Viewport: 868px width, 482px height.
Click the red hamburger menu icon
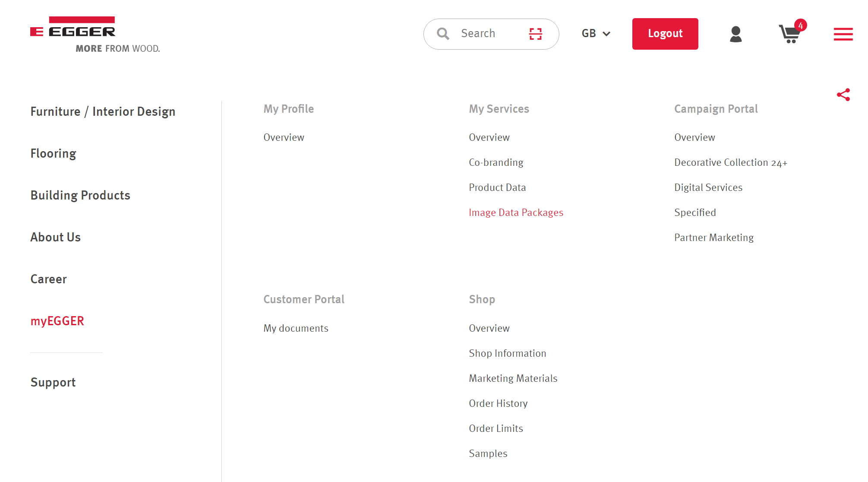(x=843, y=34)
